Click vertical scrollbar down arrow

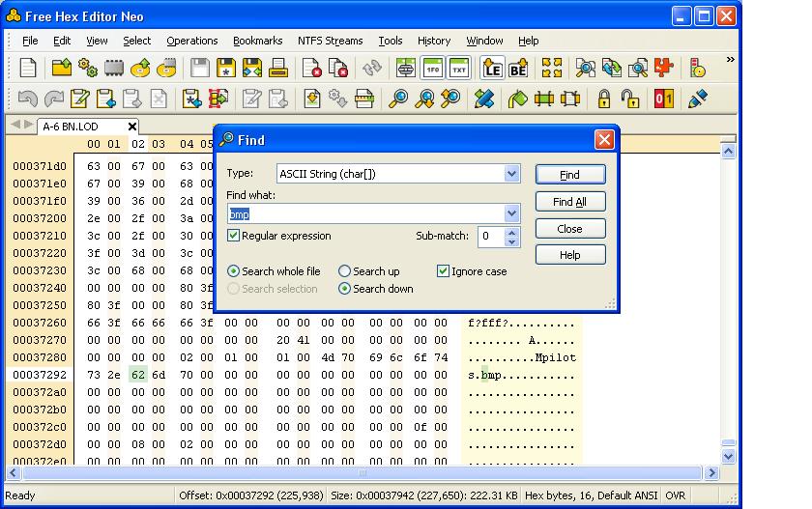coord(729,456)
